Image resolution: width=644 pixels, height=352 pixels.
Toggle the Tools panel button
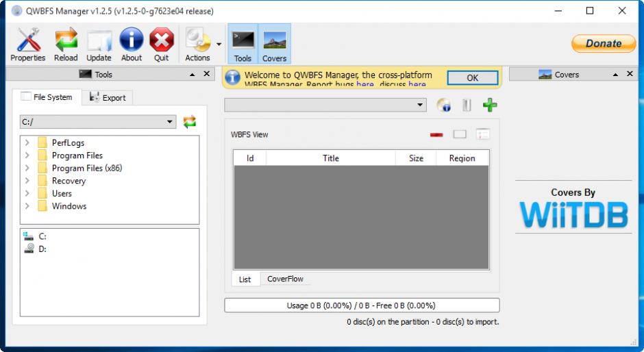[x=243, y=44]
